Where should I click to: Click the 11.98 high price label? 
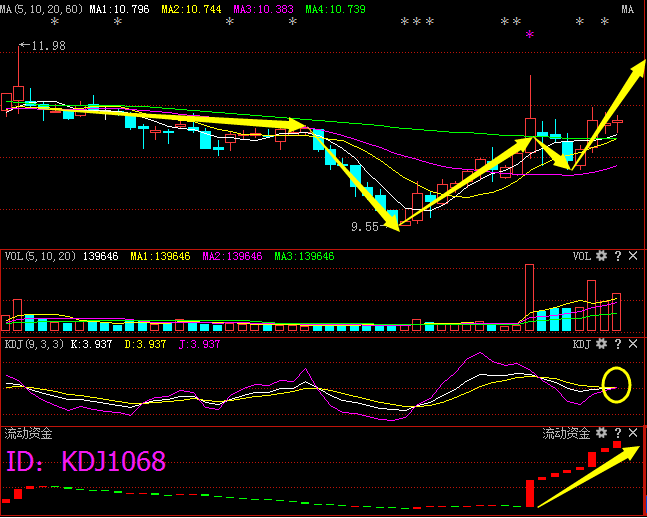point(48,46)
